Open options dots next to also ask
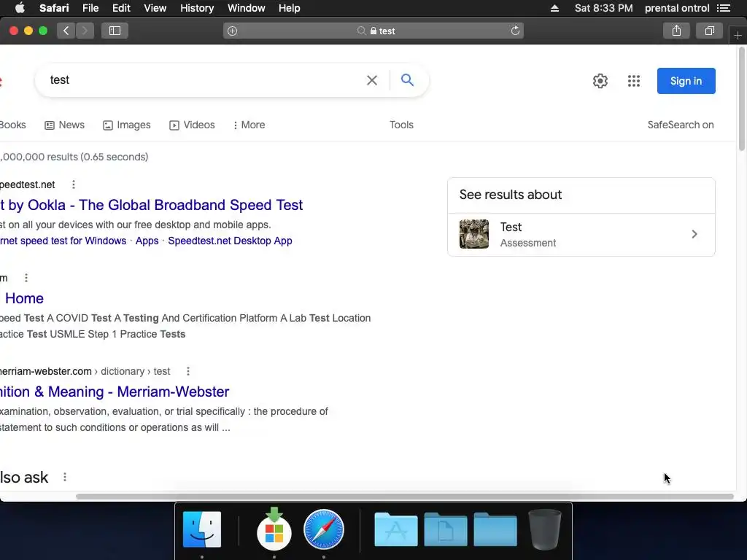This screenshot has height=560, width=747. pyautogui.click(x=65, y=477)
